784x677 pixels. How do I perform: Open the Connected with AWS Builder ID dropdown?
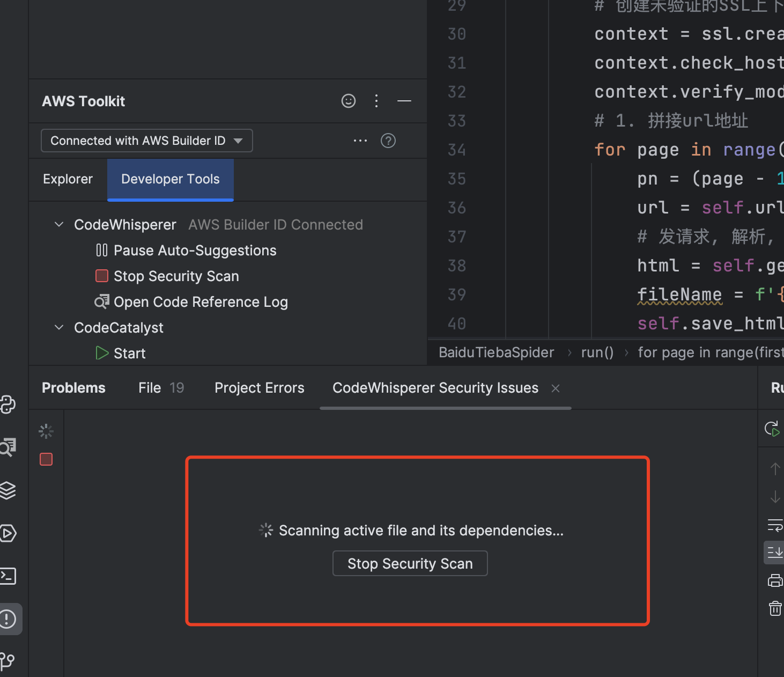click(147, 141)
